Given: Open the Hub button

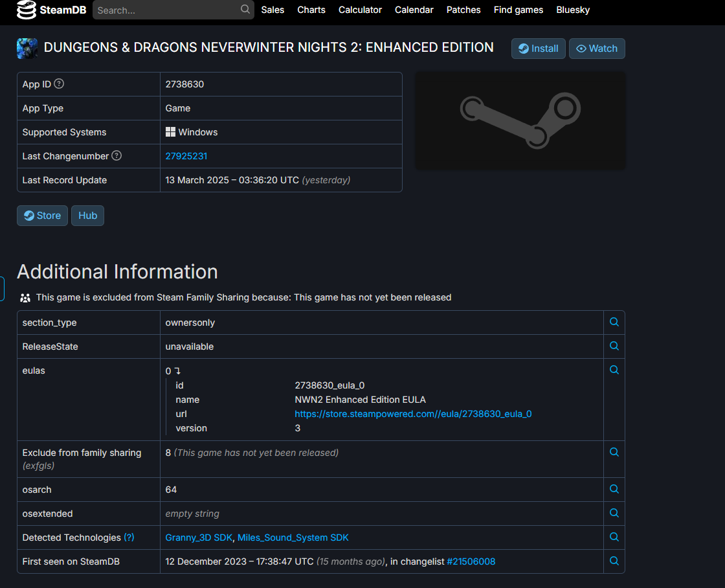Looking at the screenshot, I should (x=88, y=216).
